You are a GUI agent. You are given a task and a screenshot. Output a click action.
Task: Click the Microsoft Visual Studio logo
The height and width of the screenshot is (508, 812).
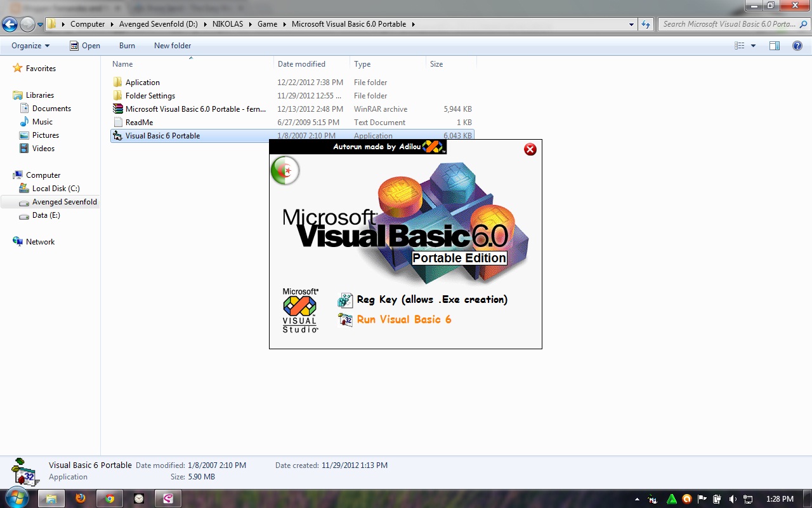pos(300,310)
